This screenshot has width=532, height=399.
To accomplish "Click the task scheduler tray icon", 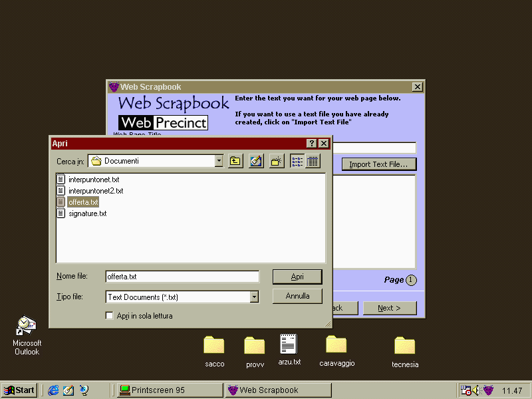I will pos(466,390).
